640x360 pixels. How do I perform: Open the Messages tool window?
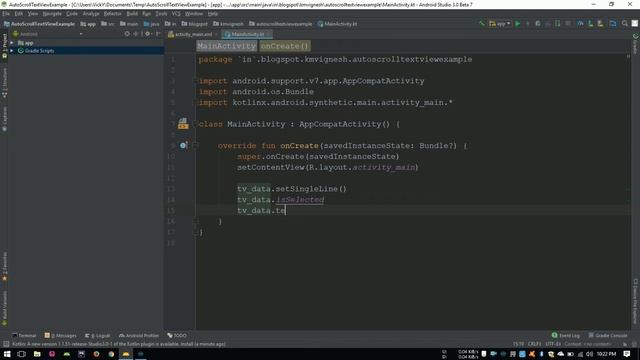pos(60,336)
